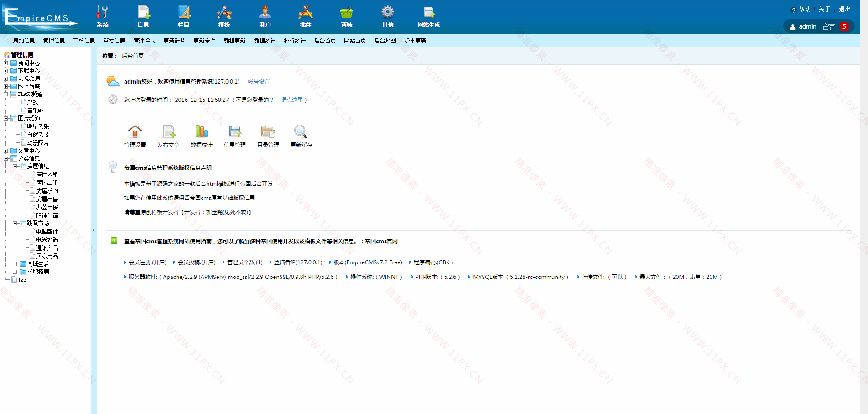Collapse the FLASH频道 tree node
868x414 pixels.
click(5, 94)
